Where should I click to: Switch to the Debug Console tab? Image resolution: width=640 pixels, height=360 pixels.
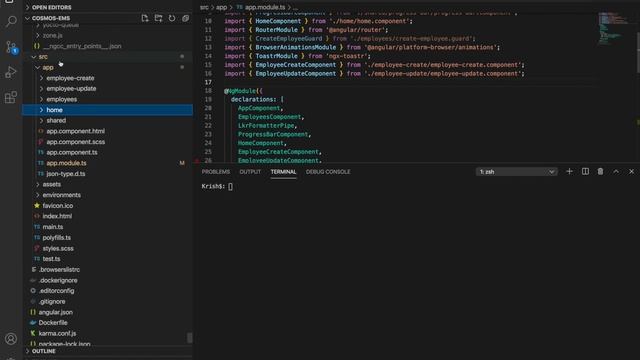tap(328, 172)
